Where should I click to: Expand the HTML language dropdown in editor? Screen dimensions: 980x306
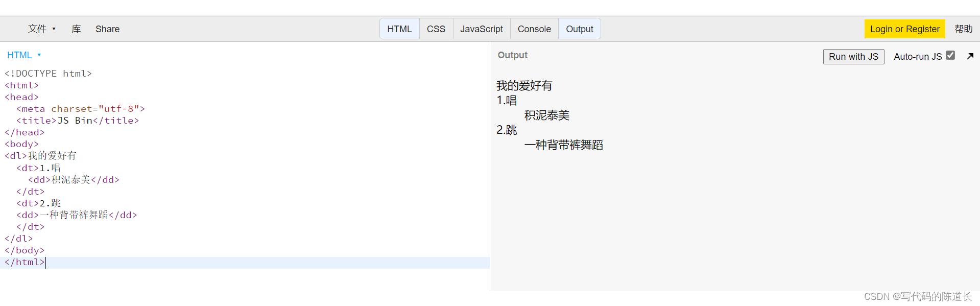(24, 55)
